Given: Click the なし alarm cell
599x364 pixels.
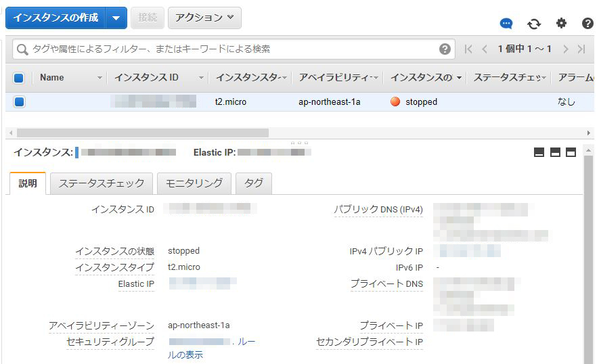Looking at the screenshot, I should pos(566,101).
